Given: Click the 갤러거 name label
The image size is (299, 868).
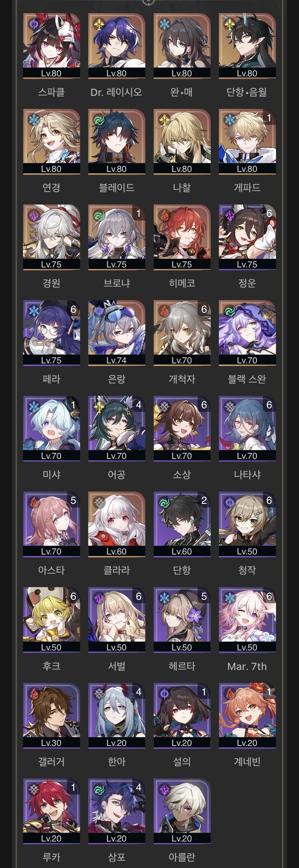Looking at the screenshot, I should [52, 762].
